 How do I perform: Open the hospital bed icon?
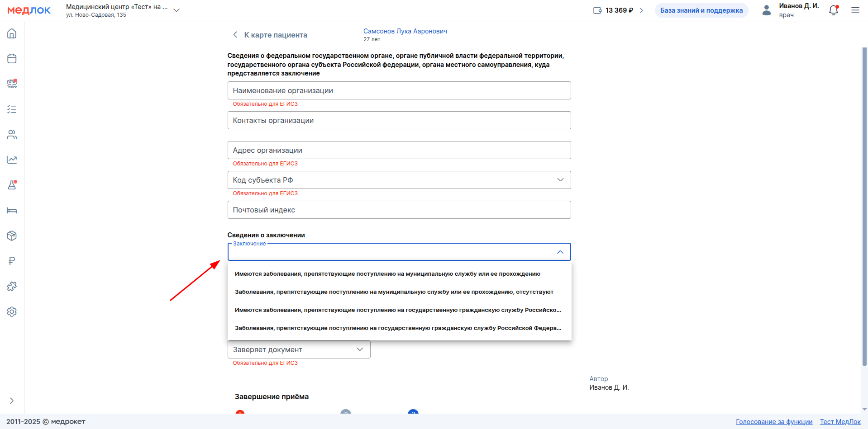click(x=12, y=210)
